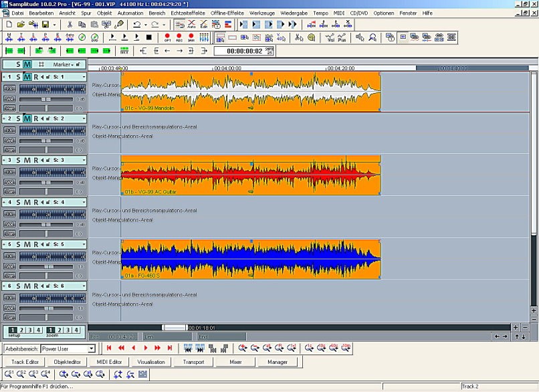Click the delete marker X icon
This screenshot has width=539, height=392.
[348, 24]
